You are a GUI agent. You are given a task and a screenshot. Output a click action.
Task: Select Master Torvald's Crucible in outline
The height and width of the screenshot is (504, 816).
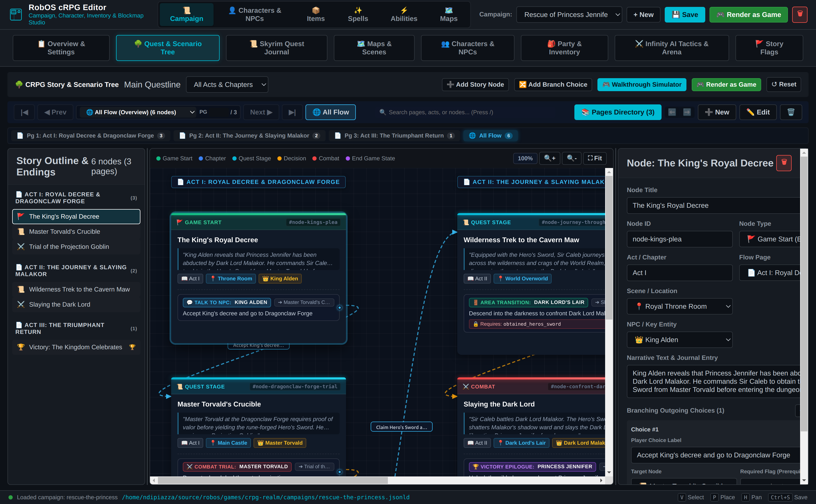(76, 232)
